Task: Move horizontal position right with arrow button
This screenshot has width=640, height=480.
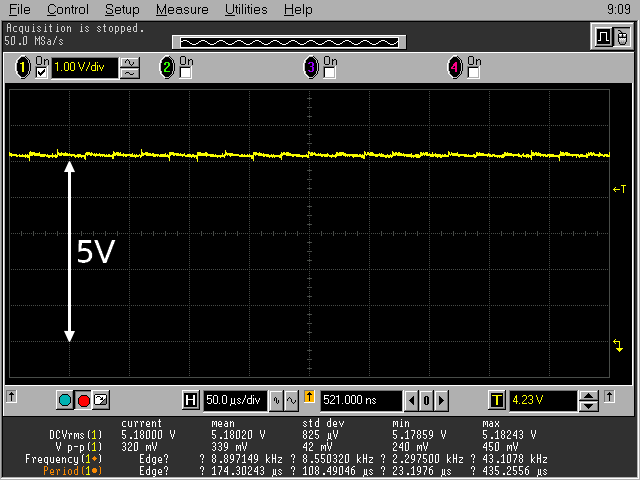Action: pyautogui.click(x=441, y=400)
